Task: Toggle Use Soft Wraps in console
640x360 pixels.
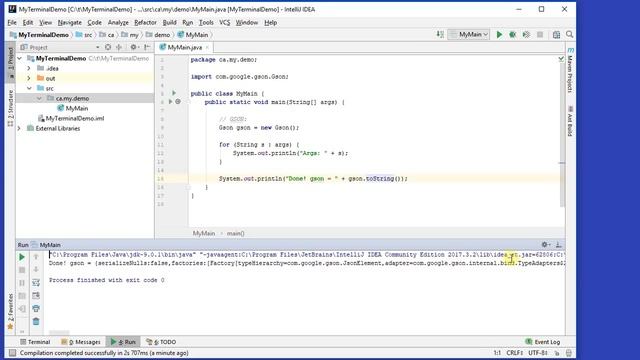Action: 36,282
